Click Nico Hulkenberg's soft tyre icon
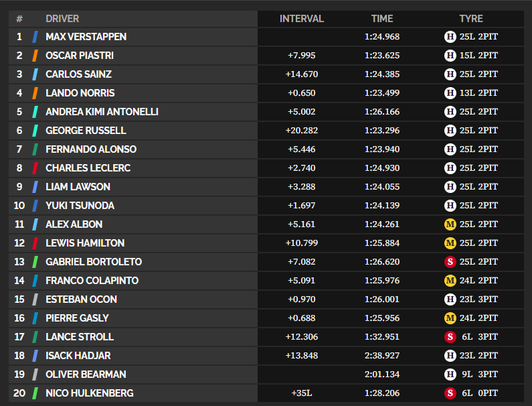The height and width of the screenshot is (406, 532). click(x=450, y=393)
